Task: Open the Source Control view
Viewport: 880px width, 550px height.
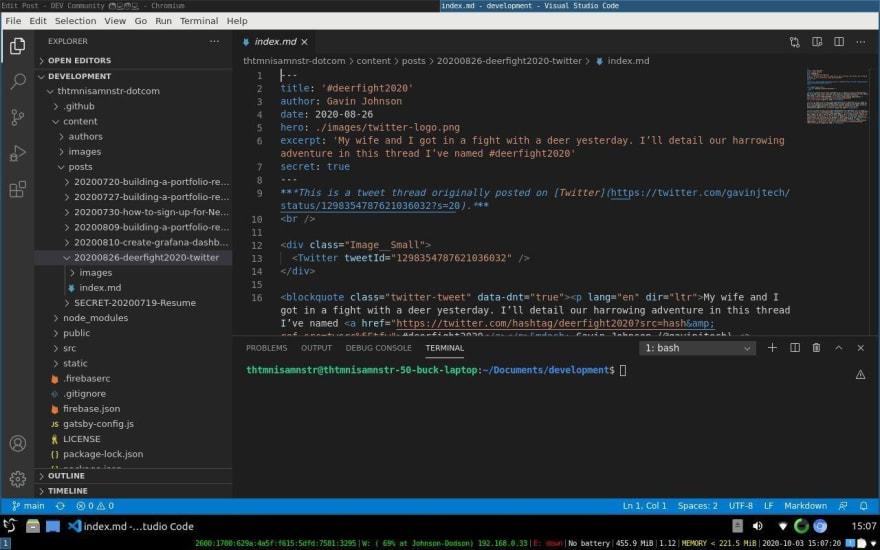Action: 17,117
